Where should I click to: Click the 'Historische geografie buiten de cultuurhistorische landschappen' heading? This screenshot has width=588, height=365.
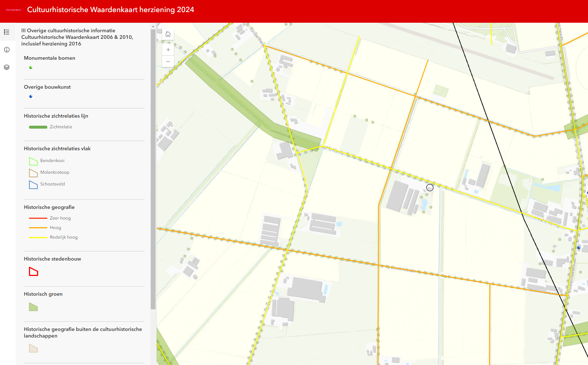(x=83, y=332)
